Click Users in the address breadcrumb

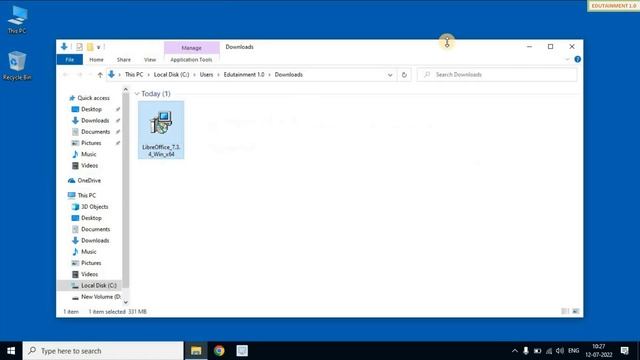pyautogui.click(x=207, y=75)
